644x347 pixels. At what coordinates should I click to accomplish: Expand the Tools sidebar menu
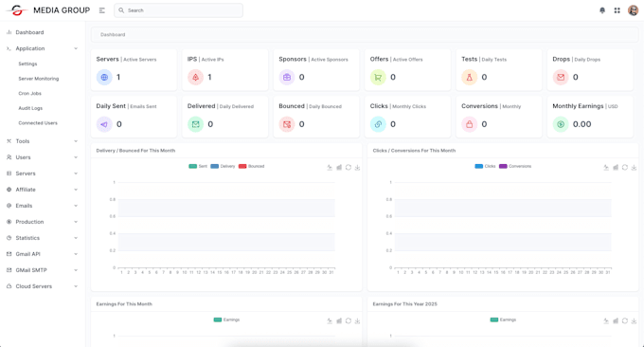tap(43, 141)
